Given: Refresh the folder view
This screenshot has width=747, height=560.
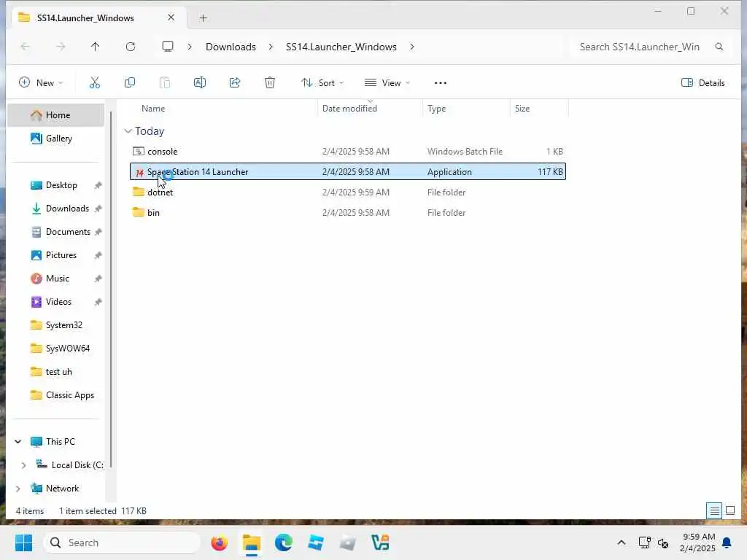Looking at the screenshot, I should pyautogui.click(x=131, y=47).
